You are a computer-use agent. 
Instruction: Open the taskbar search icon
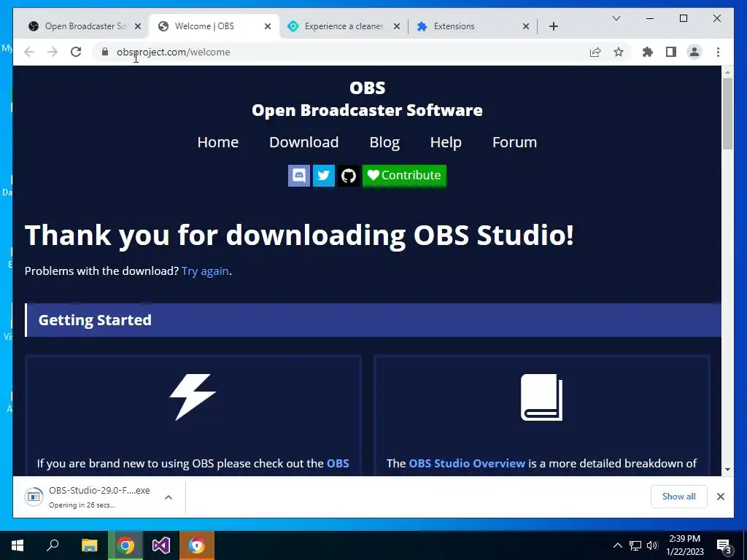(53, 545)
